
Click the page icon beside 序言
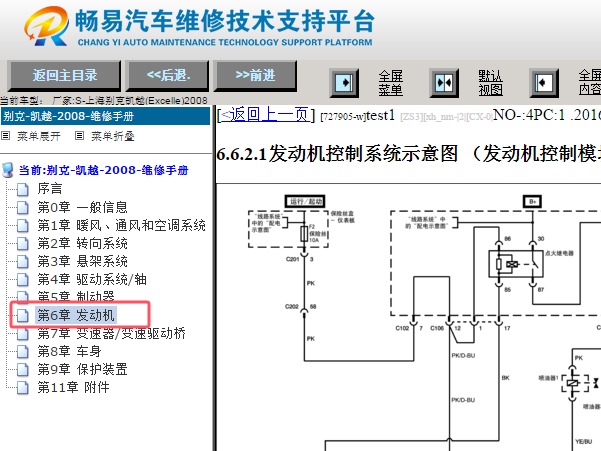tap(23, 189)
